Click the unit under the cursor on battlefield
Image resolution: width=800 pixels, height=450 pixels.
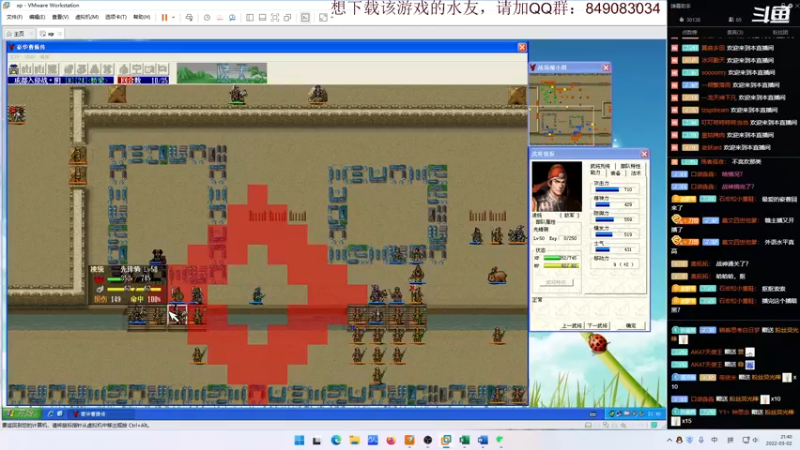178,314
